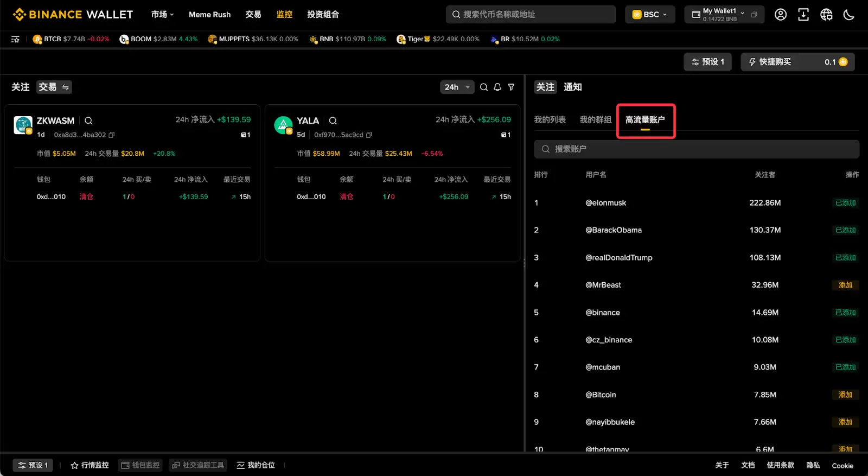Click the 快捷购买 quick buy button

(x=797, y=62)
